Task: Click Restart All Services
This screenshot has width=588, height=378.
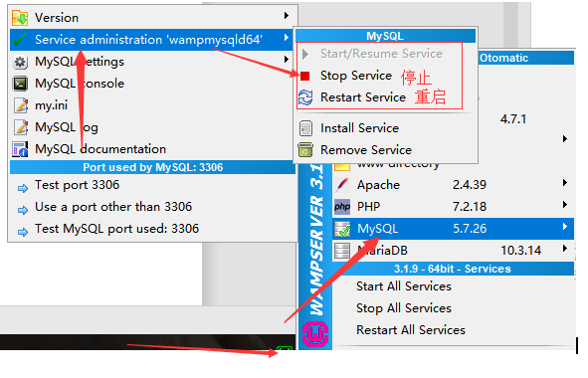Action: [x=411, y=330]
